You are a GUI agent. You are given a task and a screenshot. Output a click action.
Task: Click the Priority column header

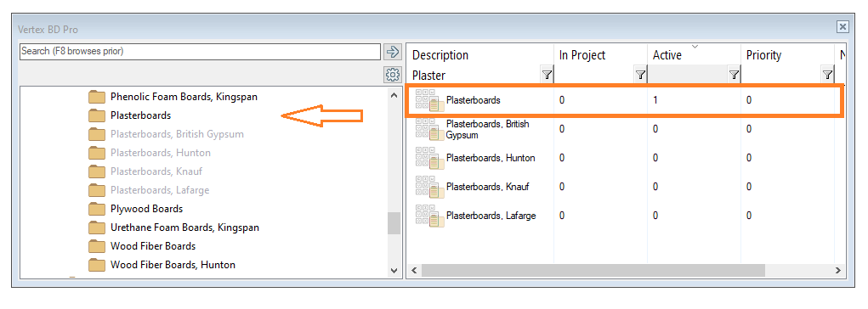coord(763,55)
